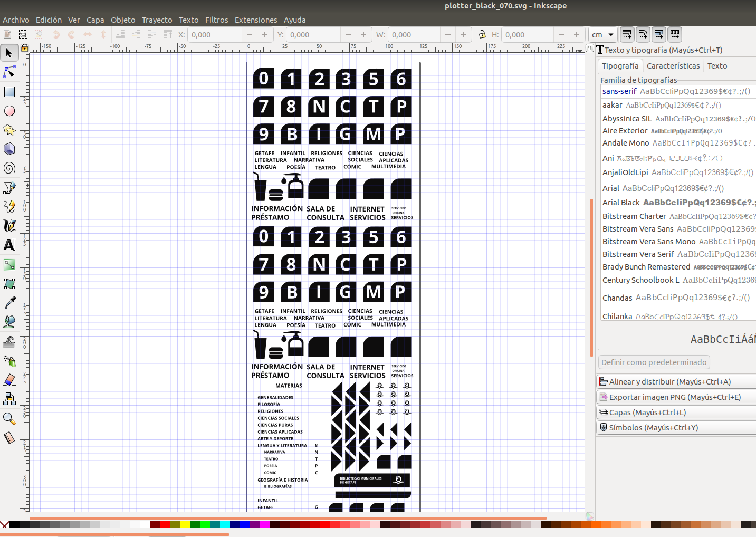Select the Zoom magnifier tool

[9, 418]
